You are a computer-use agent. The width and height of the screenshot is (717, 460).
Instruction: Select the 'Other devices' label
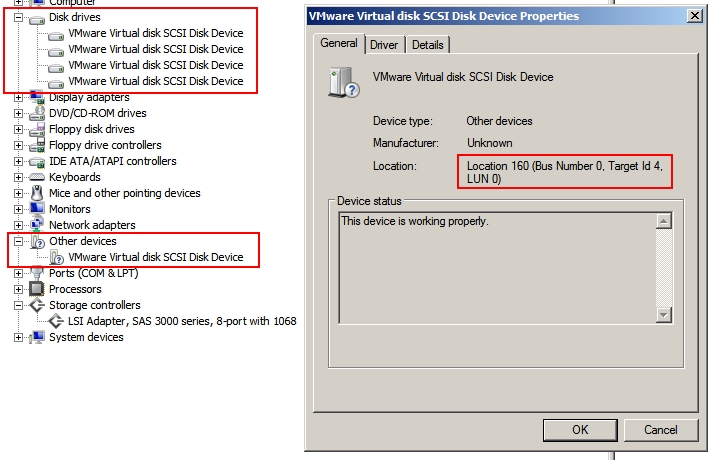pos(83,241)
